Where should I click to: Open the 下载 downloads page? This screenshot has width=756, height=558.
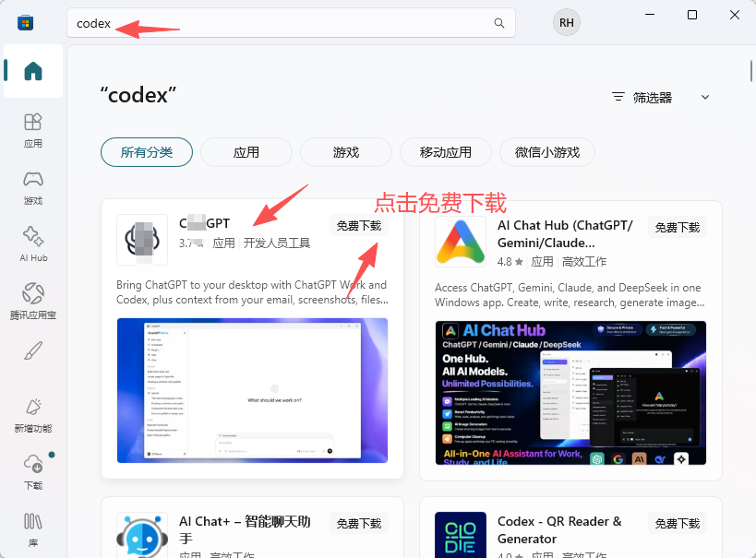33,472
